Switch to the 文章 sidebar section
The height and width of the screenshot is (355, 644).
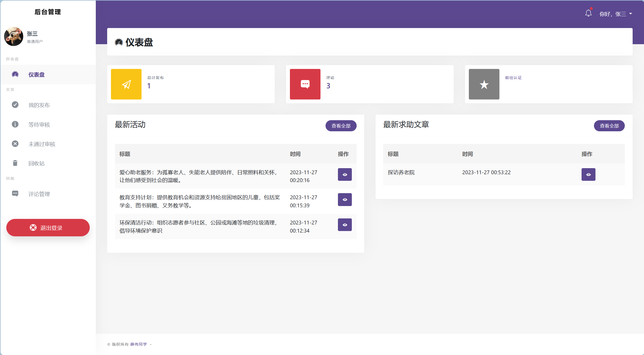pyautogui.click(x=10, y=90)
